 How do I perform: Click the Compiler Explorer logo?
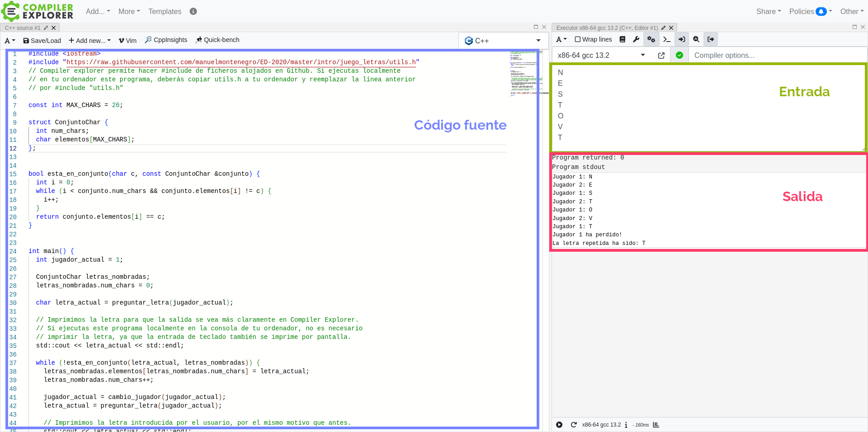point(37,11)
